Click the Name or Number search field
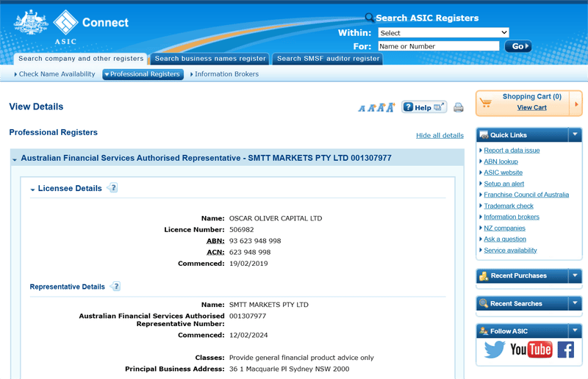 (x=439, y=46)
